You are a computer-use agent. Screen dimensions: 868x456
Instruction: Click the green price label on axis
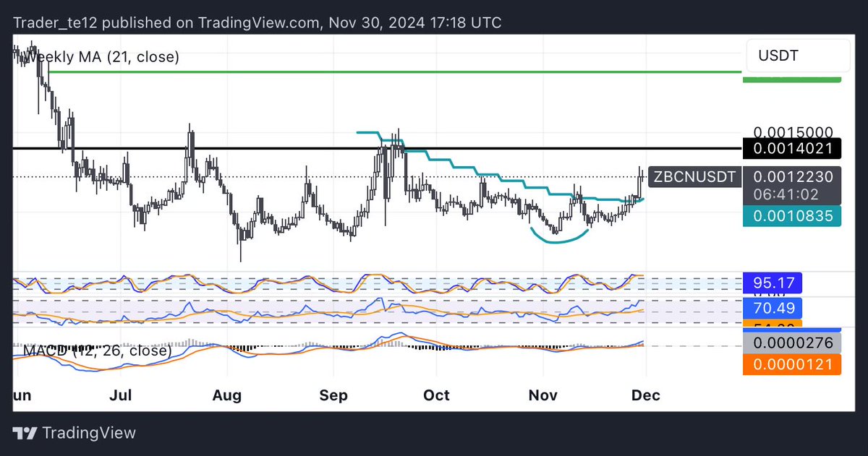click(x=792, y=78)
